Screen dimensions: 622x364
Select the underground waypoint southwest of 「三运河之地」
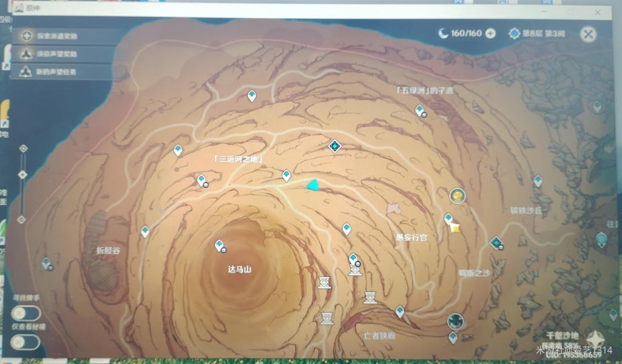coord(202,181)
